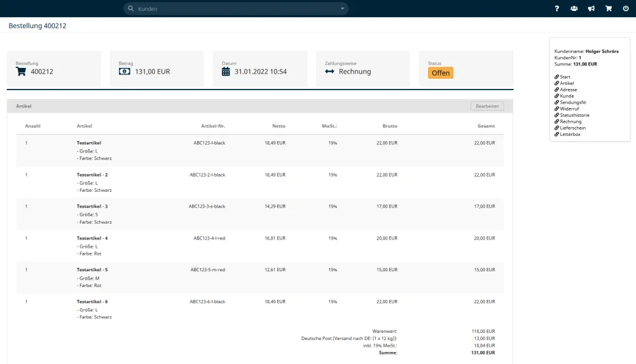Expand the Kunden search dropdown arrow
This screenshot has height=364, width=636.
pyautogui.click(x=342, y=8)
